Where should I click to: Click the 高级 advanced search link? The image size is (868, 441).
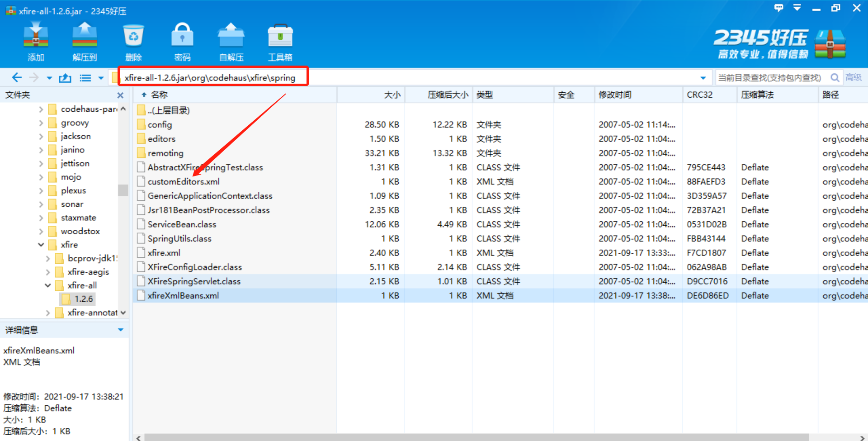[x=854, y=77]
